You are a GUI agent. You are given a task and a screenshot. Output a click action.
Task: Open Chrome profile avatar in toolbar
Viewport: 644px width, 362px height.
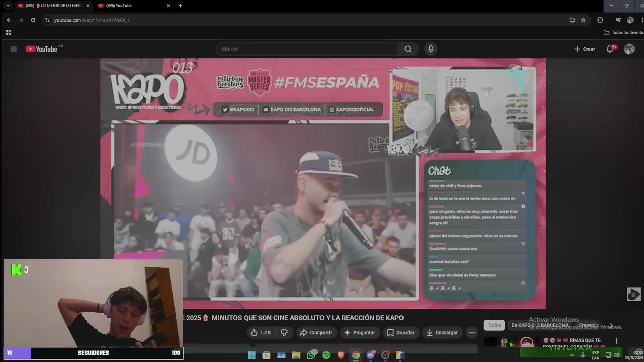click(630, 20)
